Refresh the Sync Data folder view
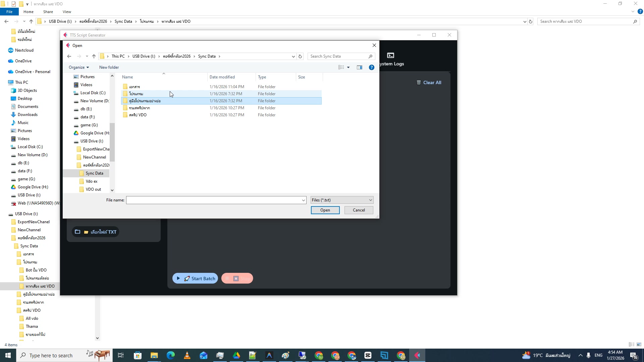This screenshot has width=644, height=362. point(300,56)
